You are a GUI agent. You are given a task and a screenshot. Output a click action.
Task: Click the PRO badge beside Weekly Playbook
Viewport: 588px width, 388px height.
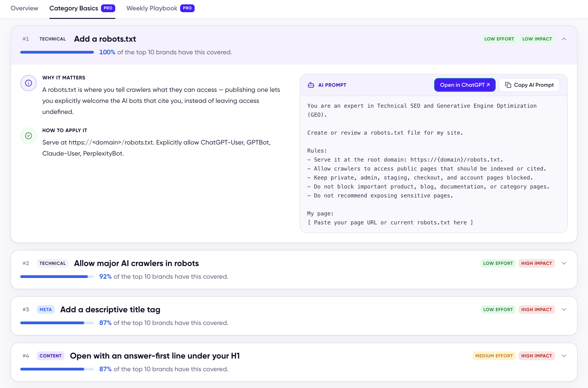pyautogui.click(x=187, y=8)
